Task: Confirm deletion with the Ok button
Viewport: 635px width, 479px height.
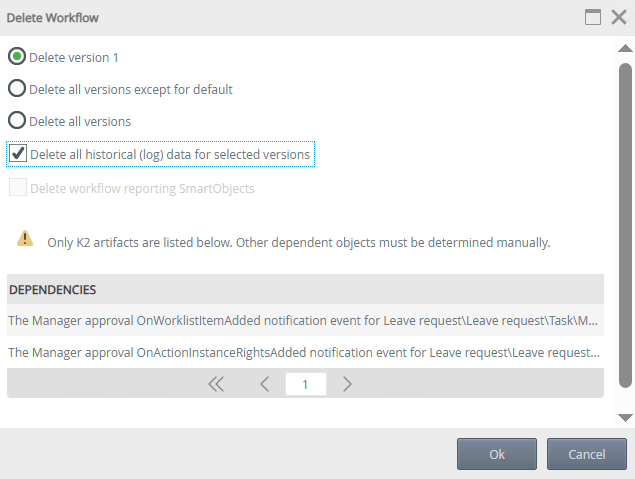Action: click(497, 454)
